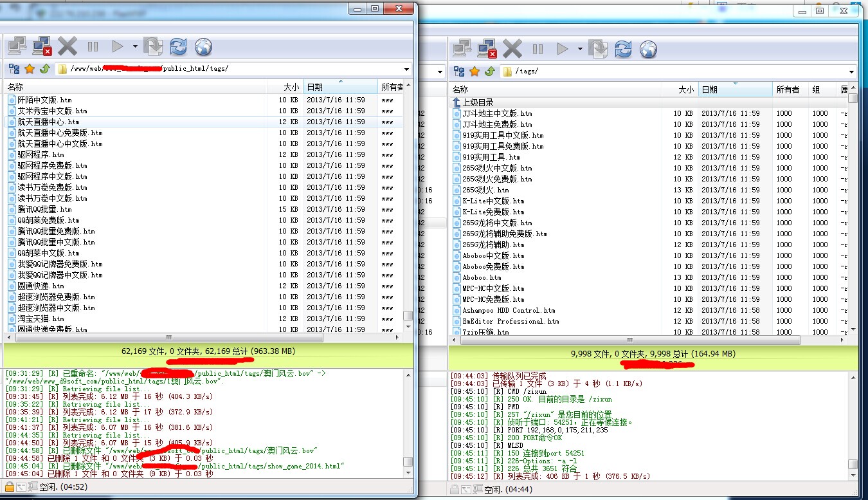Select file MPC-HC中文版.htm

648,288
